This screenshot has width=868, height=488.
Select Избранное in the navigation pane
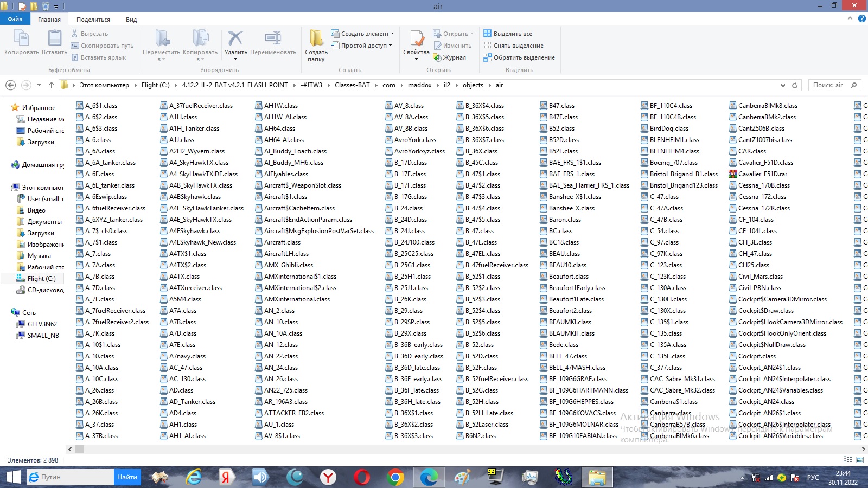pyautogui.click(x=39, y=108)
